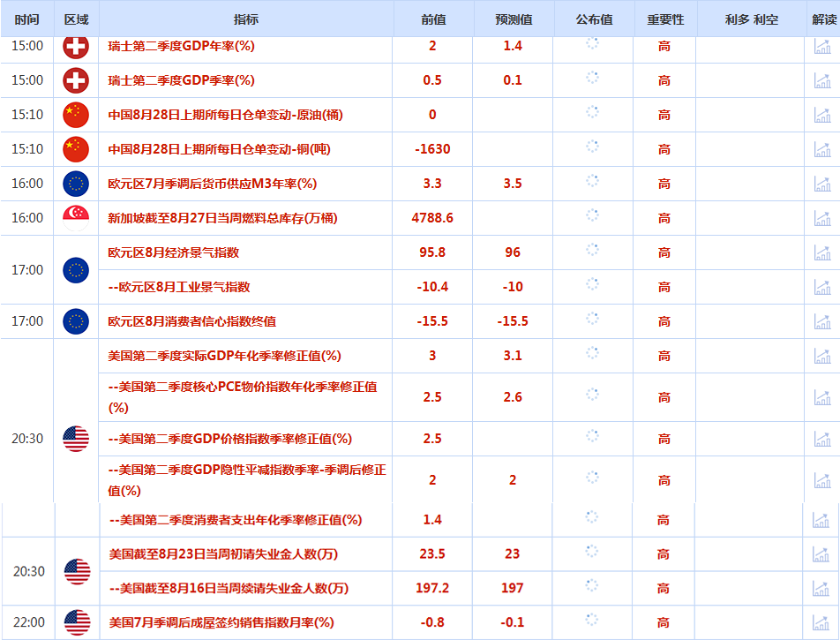Click the 重要性 column header
This screenshot has height=640, width=840.
tap(665, 19)
